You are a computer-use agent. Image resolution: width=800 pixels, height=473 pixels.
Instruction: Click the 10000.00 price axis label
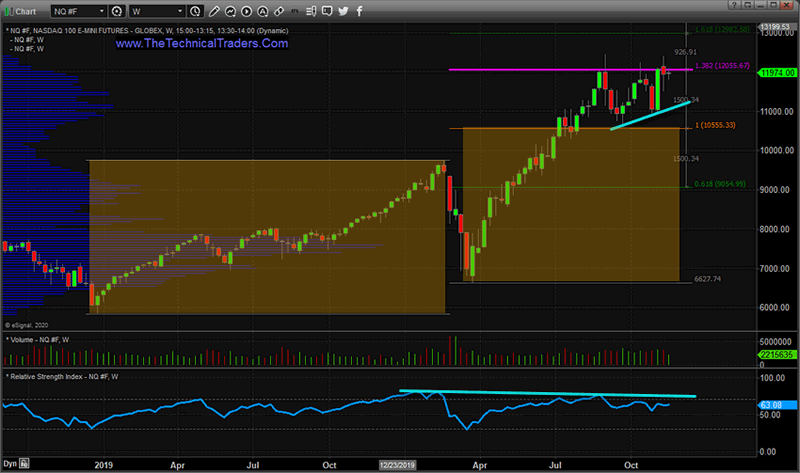tap(777, 151)
